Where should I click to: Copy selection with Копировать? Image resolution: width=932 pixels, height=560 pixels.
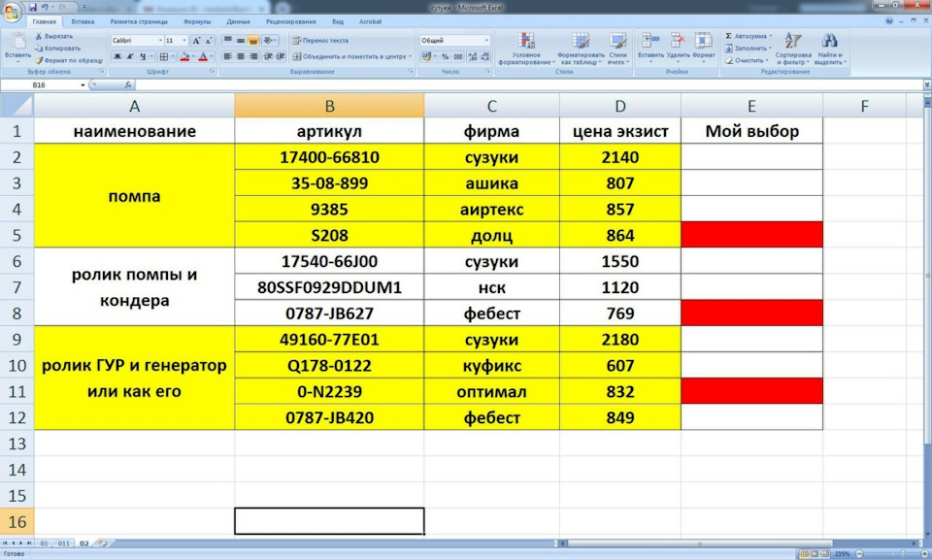tap(57, 49)
